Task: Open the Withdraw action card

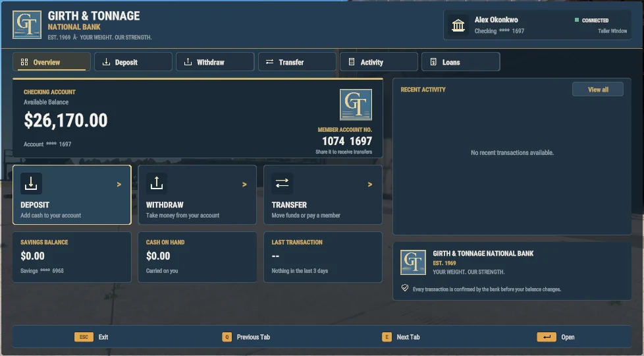Action: (197, 195)
